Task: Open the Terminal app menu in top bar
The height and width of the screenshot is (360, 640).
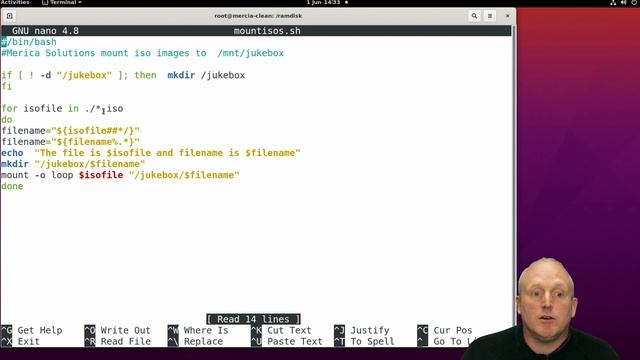Action: 62,2
